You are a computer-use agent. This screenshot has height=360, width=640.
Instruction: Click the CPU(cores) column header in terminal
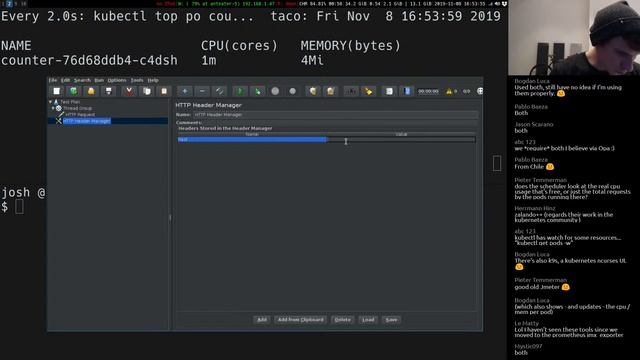click(x=239, y=46)
